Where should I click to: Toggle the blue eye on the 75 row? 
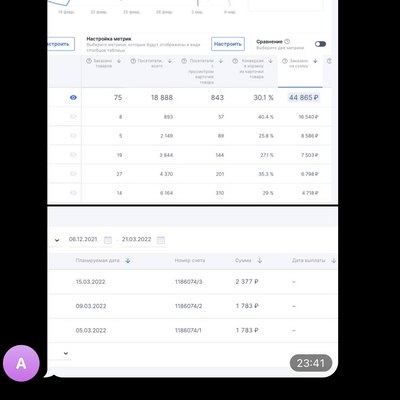pyautogui.click(x=73, y=98)
